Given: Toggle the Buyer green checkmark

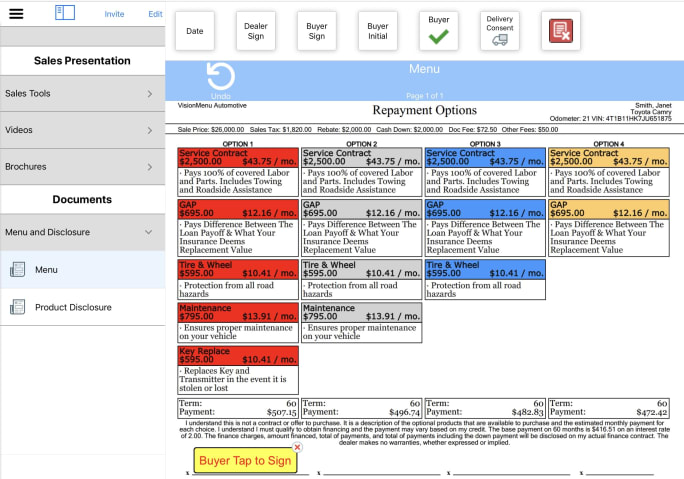Looking at the screenshot, I should click(x=438, y=37).
